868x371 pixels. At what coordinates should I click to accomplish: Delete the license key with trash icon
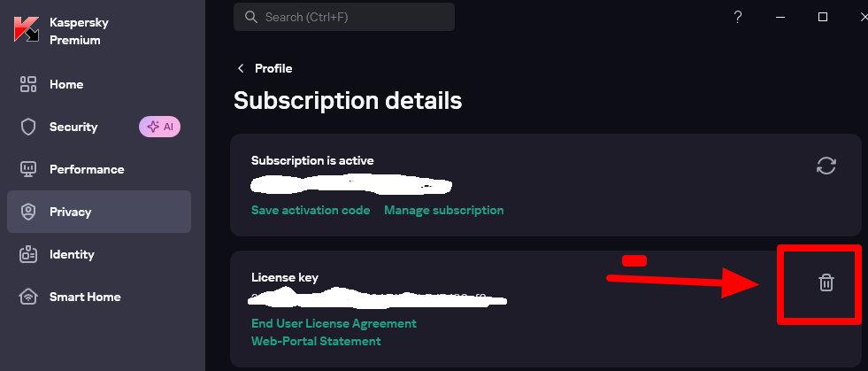point(826,282)
